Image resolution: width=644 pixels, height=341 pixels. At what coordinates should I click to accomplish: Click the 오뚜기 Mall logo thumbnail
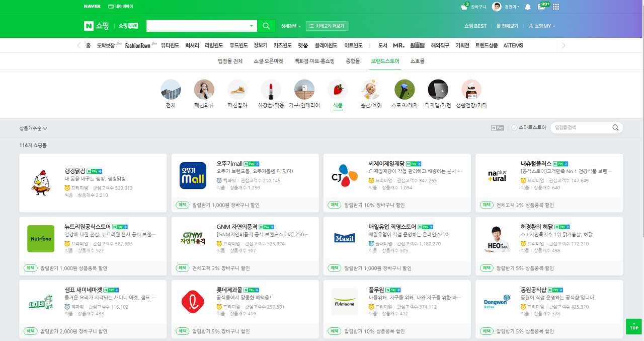coord(193,175)
